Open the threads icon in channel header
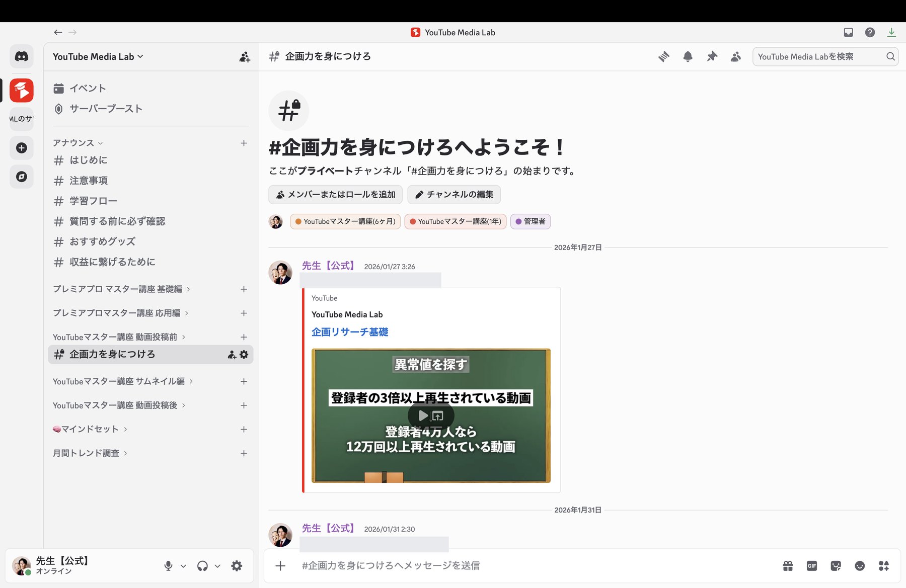 click(664, 57)
